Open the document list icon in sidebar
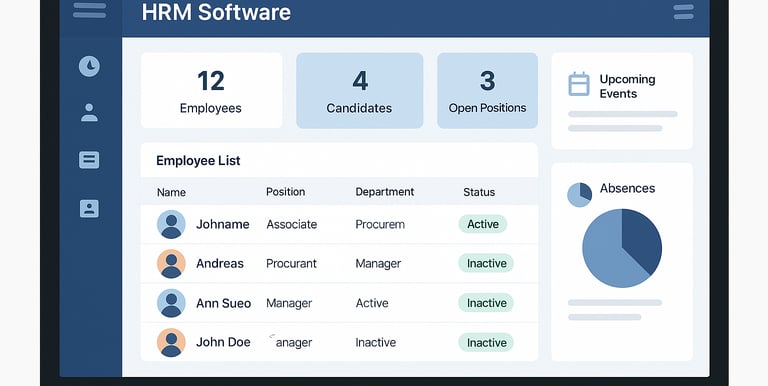The height and width of the screenshot is (386, 768). pos(89,160)
